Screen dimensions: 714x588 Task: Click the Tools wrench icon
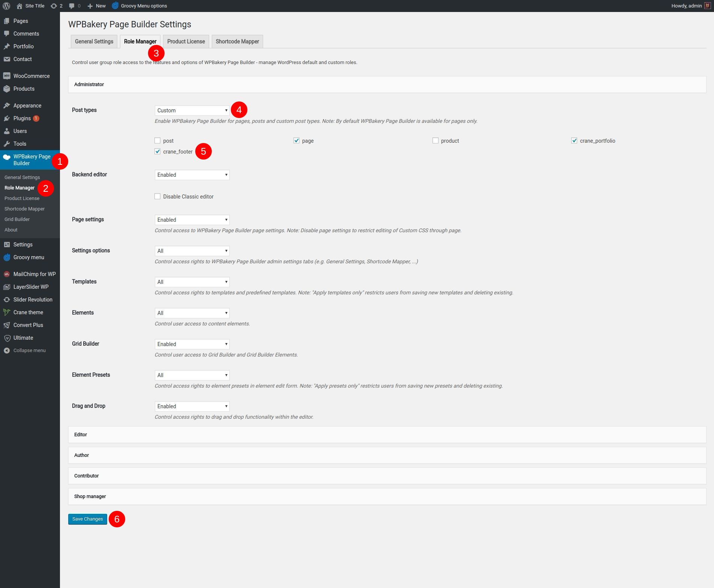click(7, 144)
